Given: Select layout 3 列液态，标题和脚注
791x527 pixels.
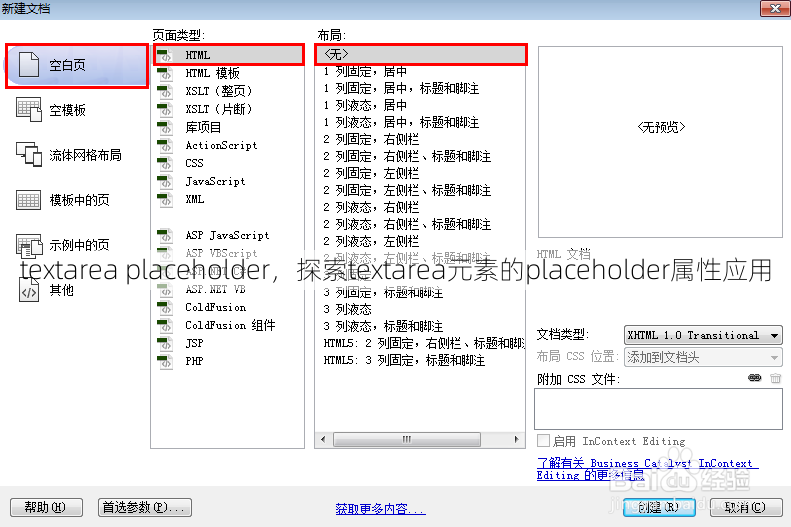Looking at the screenshot, I should coord(383,326).
